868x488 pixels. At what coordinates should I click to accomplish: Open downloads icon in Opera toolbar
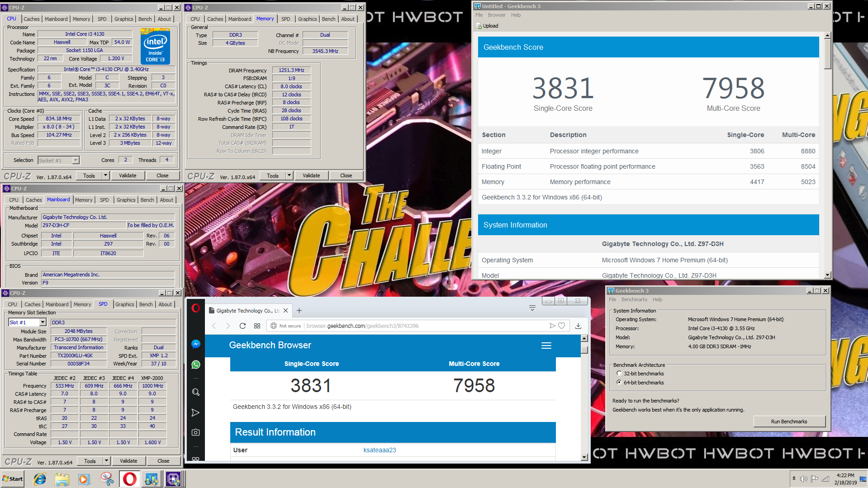coord(578,326)
